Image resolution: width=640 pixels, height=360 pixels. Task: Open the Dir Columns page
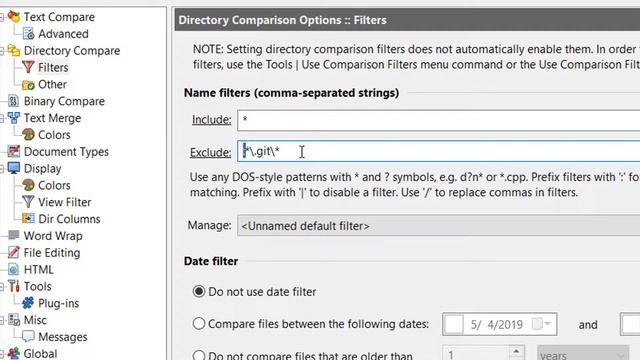pyautogui.click(x=69, y=219)
